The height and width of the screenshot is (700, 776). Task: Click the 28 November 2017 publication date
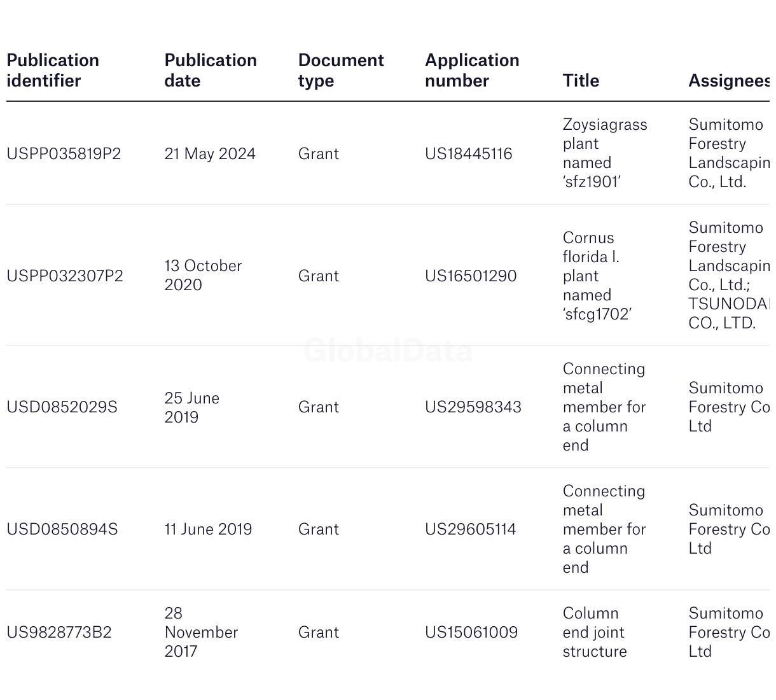coord(201,633)
